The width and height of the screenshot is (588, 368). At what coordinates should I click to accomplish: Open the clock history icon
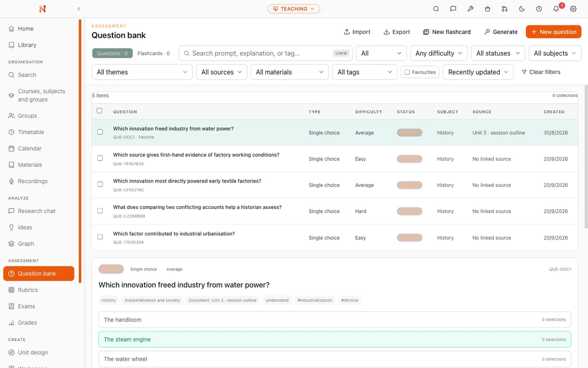(x=539, y=9)
